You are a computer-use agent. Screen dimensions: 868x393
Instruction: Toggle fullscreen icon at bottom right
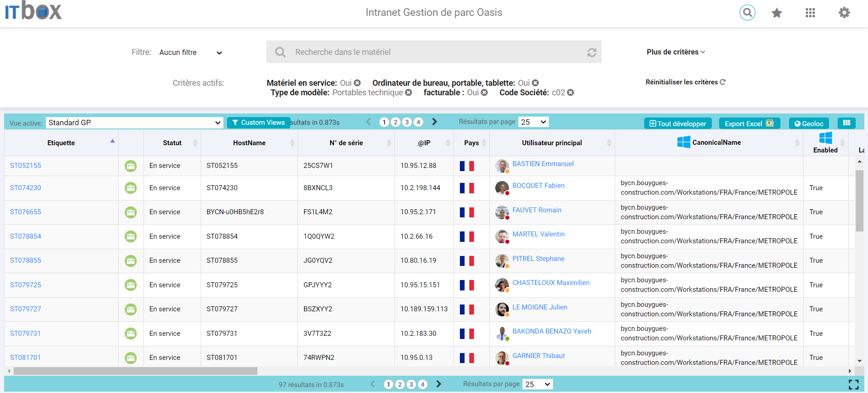pos(853,385)
